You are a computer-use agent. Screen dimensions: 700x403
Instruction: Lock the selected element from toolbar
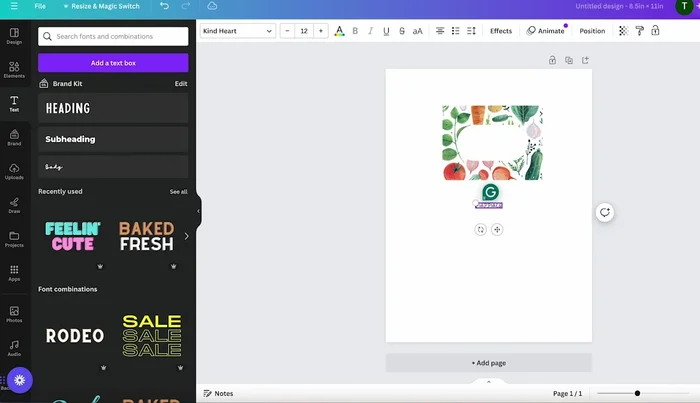[655, 31]
